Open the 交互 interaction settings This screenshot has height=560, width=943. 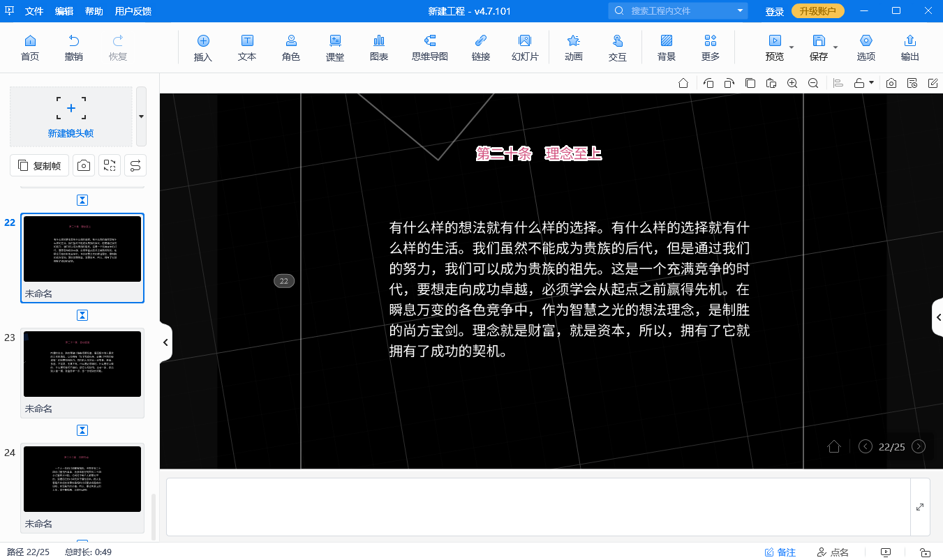618,48
